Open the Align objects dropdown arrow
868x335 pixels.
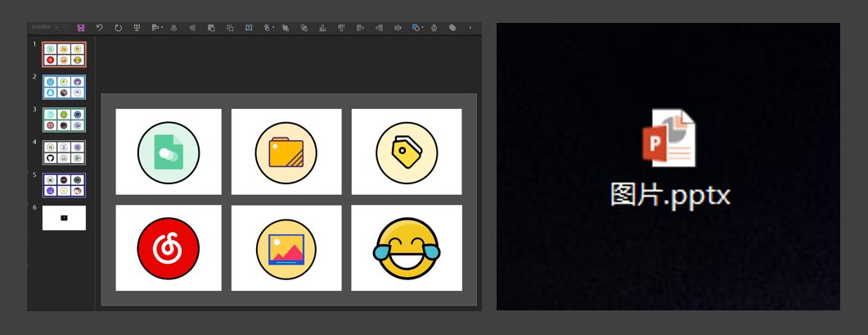coord(162,28)
